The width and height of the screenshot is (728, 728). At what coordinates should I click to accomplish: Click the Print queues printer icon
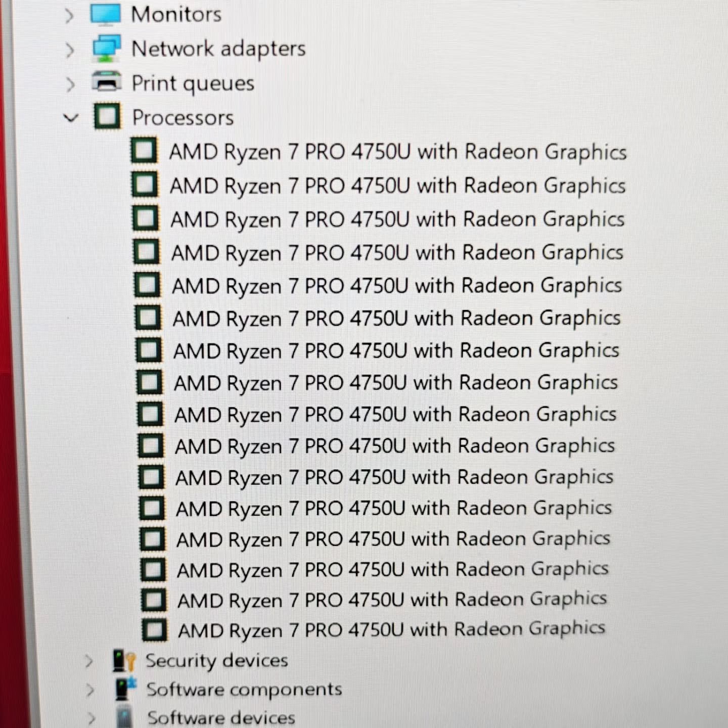pyautogui.click(x=107, y=82)
